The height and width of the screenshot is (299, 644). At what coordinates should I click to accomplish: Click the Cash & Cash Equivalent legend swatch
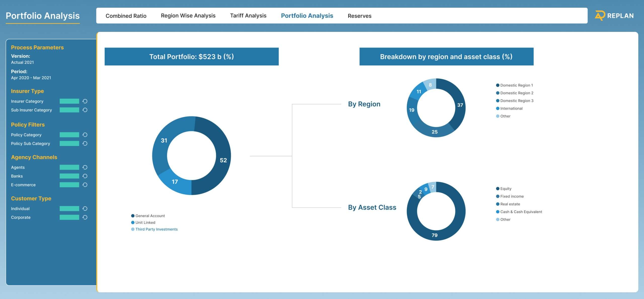click(498, 212)
